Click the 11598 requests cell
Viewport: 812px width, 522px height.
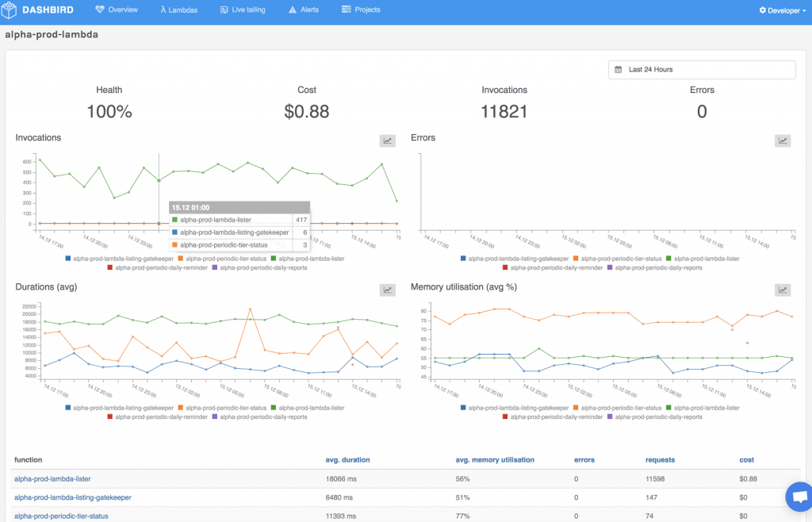tap(655, 479)
